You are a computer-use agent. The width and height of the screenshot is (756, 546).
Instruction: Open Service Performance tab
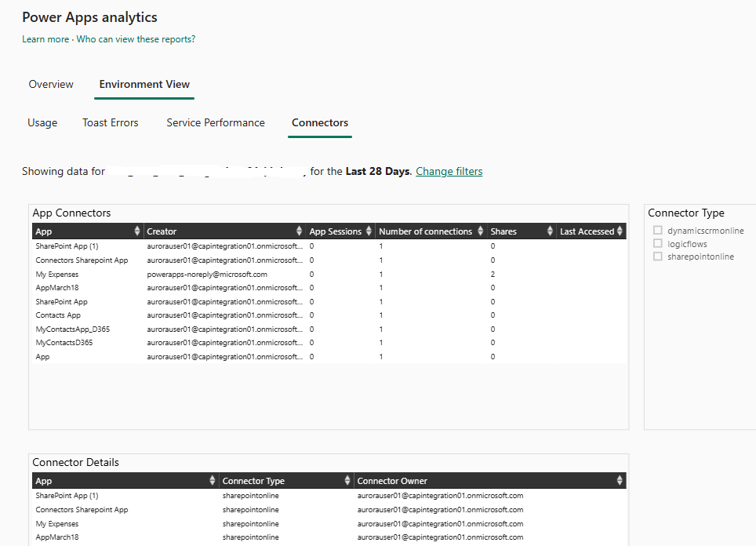[216, 123]
